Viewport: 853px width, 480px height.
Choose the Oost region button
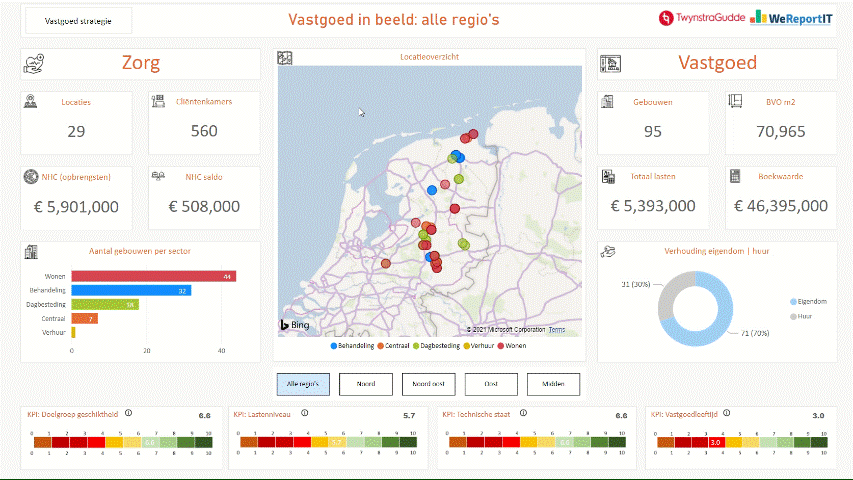491,384
